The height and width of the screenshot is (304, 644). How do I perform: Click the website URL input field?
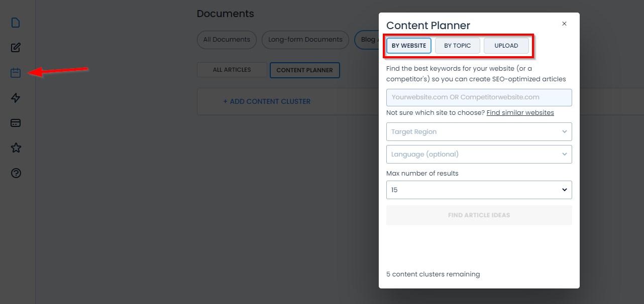pyautogui.click(x=479, y=97)
